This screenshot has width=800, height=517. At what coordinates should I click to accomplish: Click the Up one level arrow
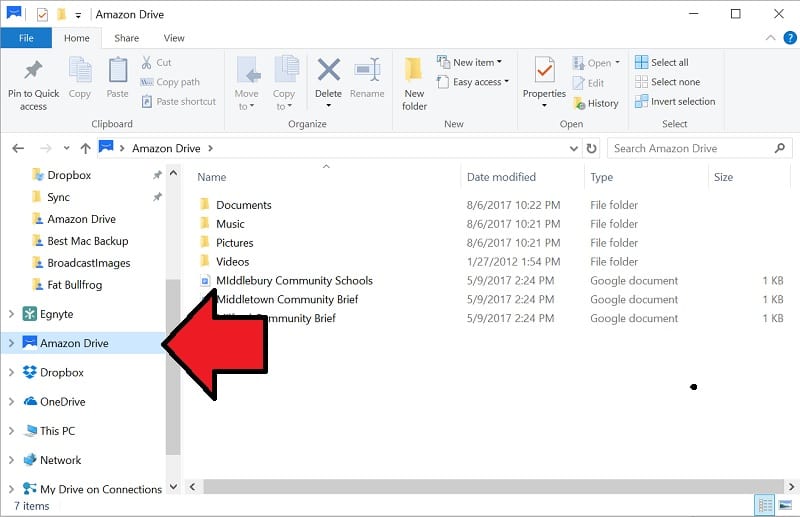85,148
